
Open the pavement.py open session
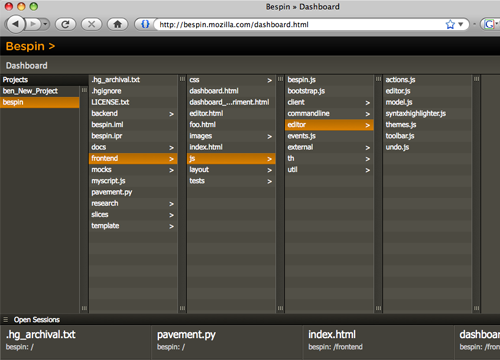[227, 342]
